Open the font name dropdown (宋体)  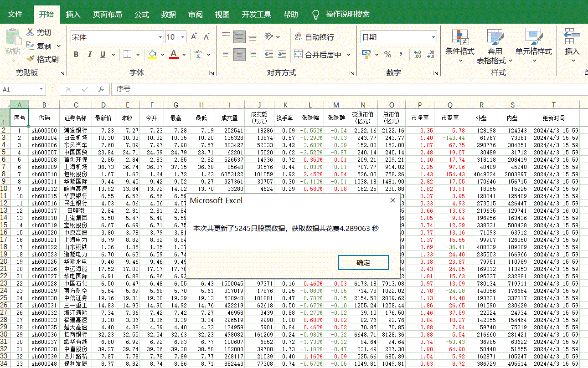tap(160, 37)
